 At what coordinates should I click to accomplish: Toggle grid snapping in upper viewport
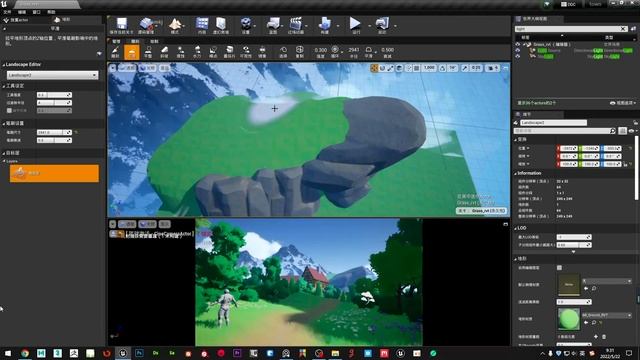416,68
